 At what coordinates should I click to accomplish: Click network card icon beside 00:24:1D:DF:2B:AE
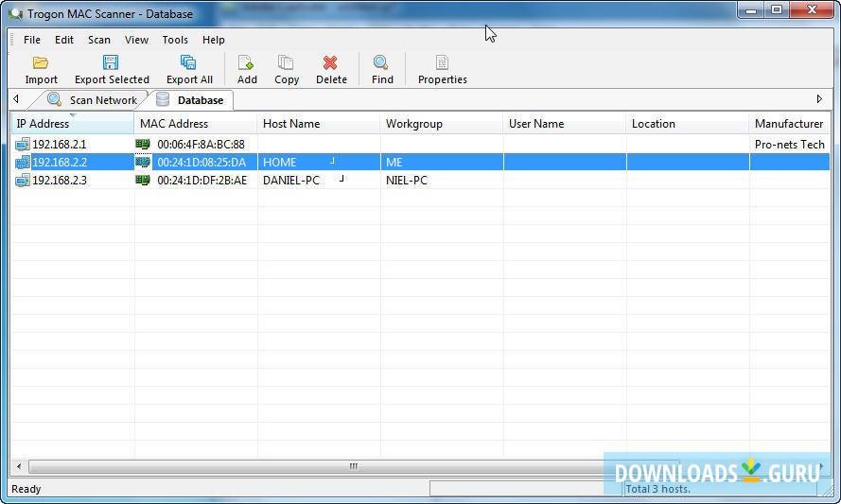143,180
